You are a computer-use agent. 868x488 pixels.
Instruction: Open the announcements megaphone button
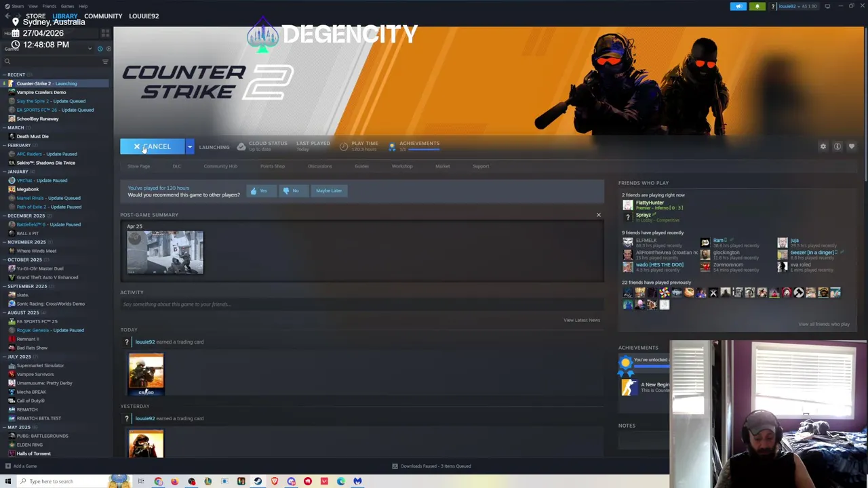738,6
